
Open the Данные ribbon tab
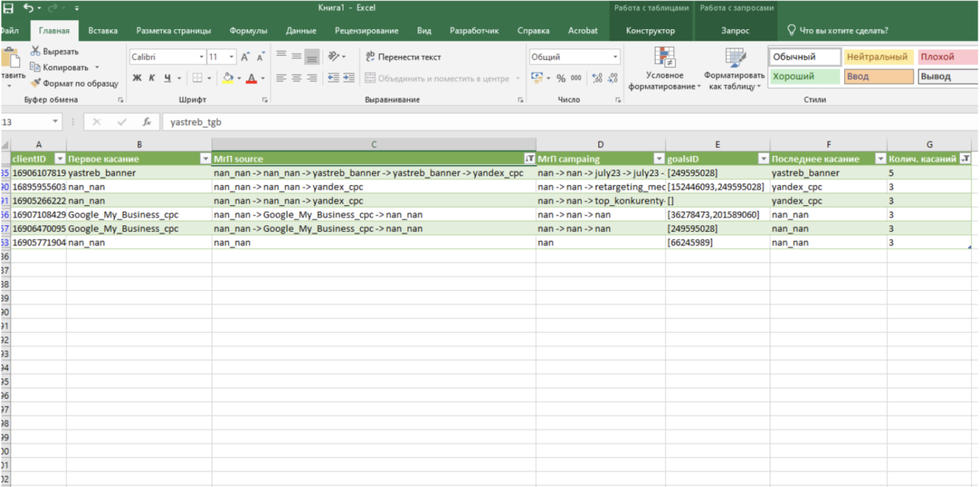[x=301, y=31]
